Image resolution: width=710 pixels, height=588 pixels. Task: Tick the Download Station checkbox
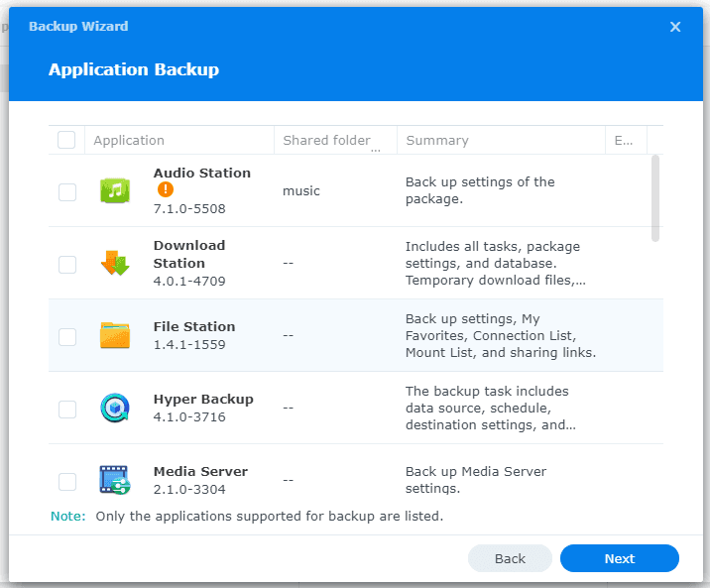tap(67, 264)
